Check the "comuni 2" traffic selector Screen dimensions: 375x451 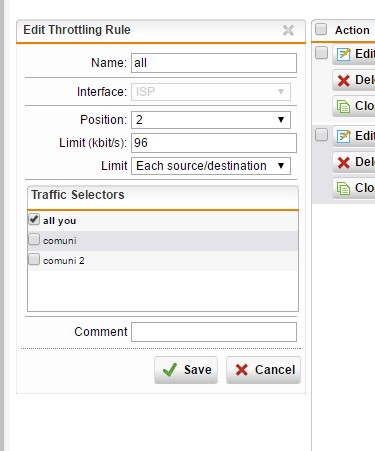click(34, 259)
